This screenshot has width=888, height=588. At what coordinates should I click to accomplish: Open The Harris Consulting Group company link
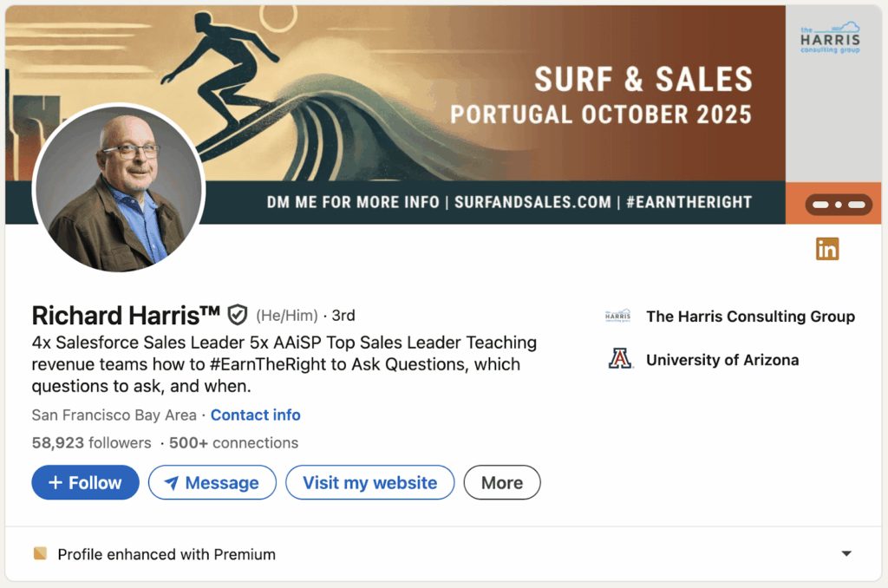pyautogui.click(x=750, y=317)
